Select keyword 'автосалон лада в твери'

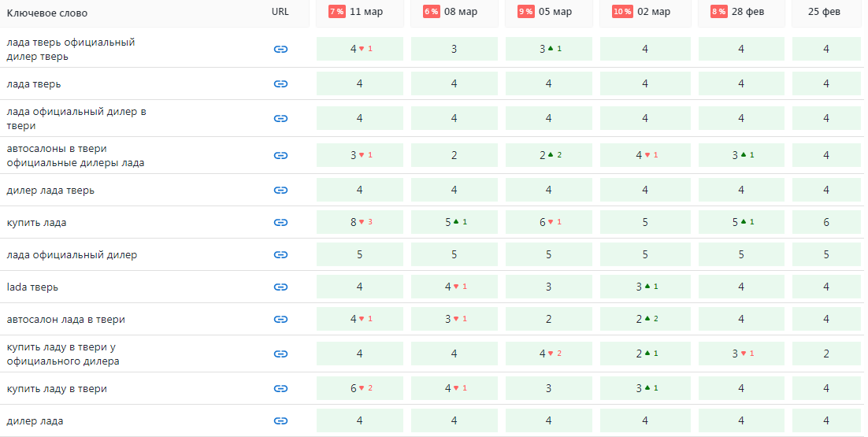pyautogui.click(x=66, y=319)
